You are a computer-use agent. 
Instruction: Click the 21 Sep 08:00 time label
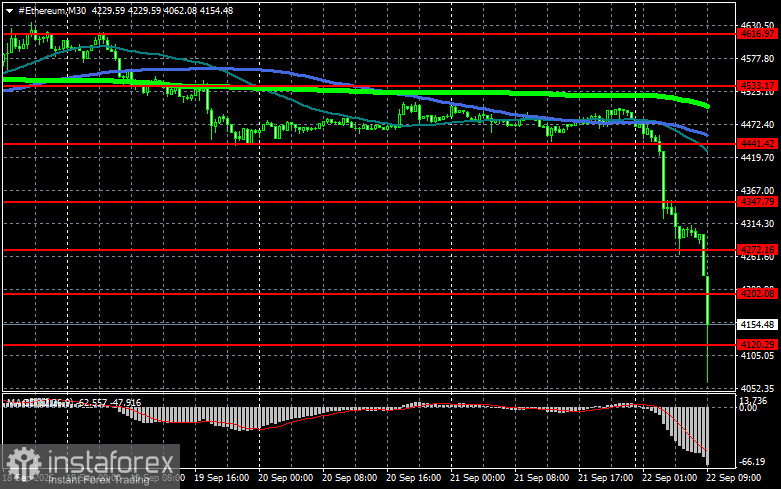[x=541, y=478]
